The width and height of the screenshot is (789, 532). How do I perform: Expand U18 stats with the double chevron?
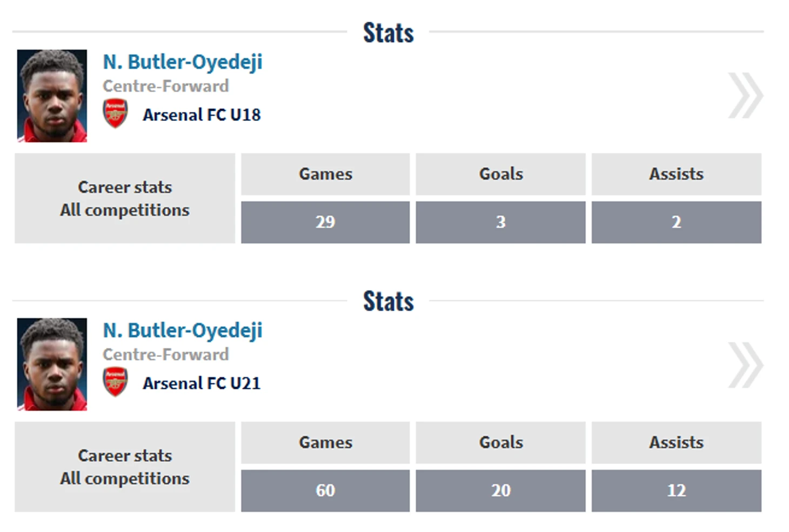coord(746,96)
